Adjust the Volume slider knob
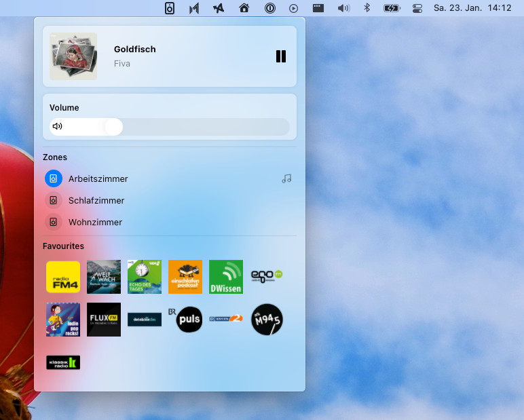This screenshot has height=420, width=524. (113, 127)
